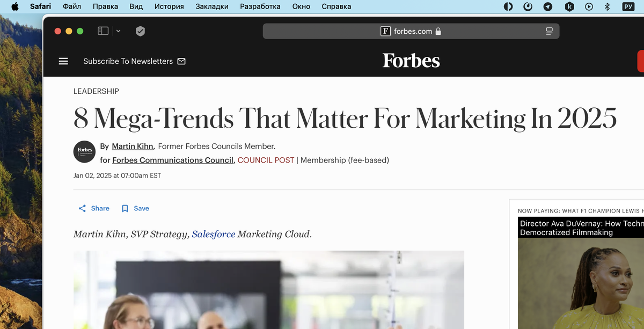Click the Jan 02, 2025 date text
The image size is (644, 329).
point(117,176)
